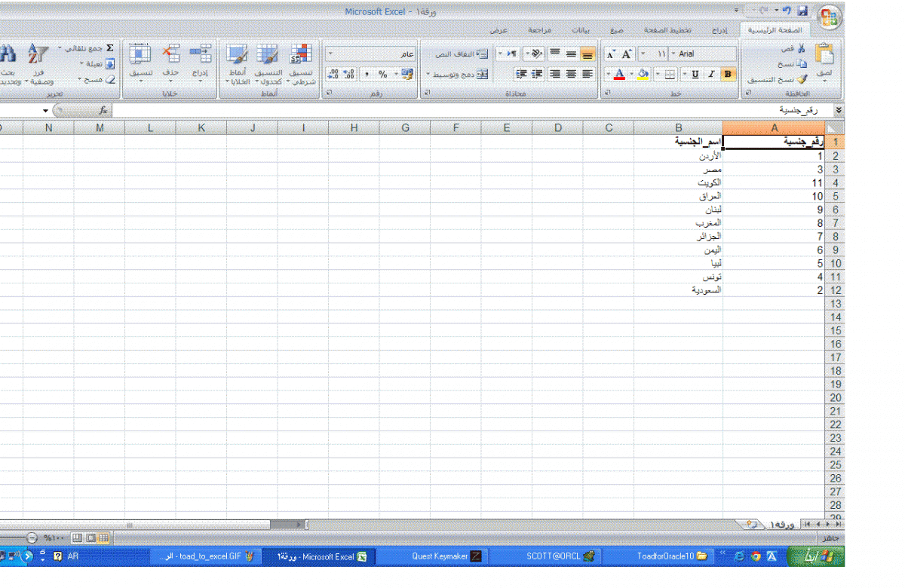This screenshot has height=588, width=905.
Task: Click the Sort and Filter icon
Action: [36, 55]
